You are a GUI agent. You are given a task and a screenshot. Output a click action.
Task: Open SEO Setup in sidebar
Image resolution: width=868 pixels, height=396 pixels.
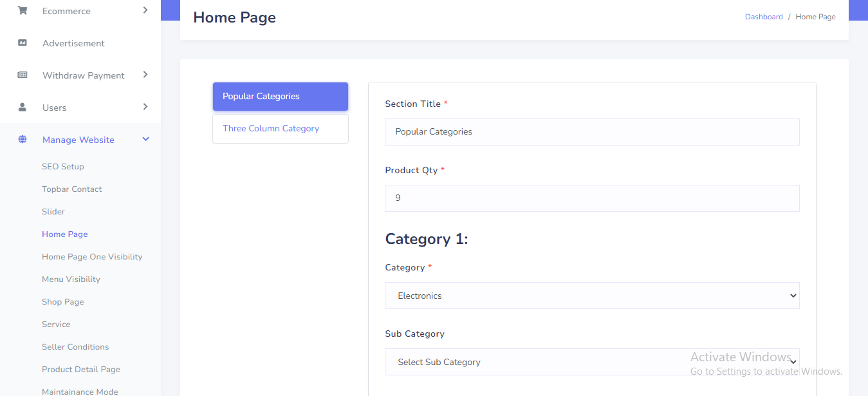click(x=63, y=167)
